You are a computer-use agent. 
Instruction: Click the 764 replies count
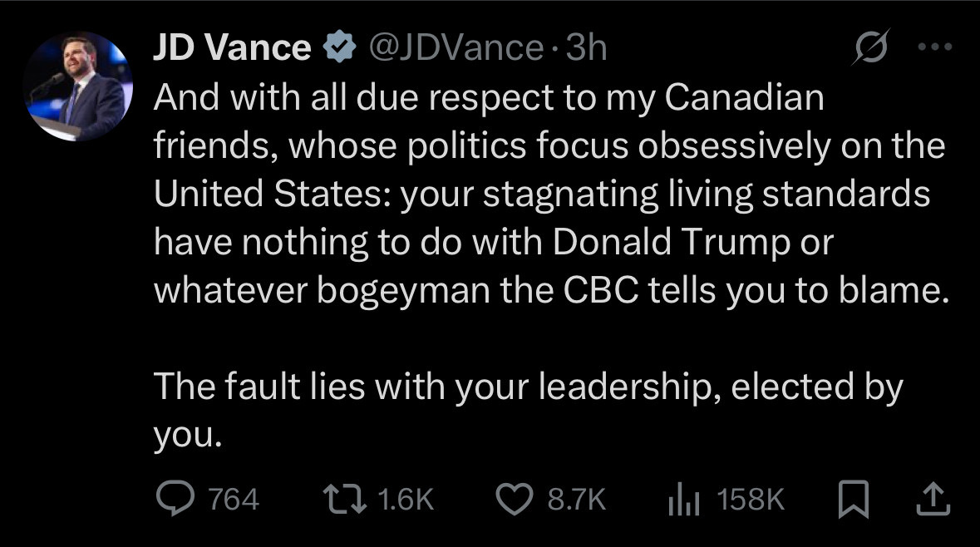(233, 500)
